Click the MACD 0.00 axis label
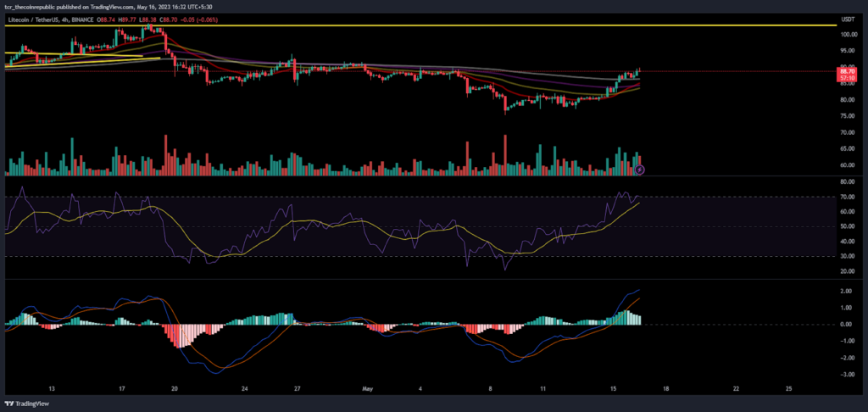 (x=847, y=325)
